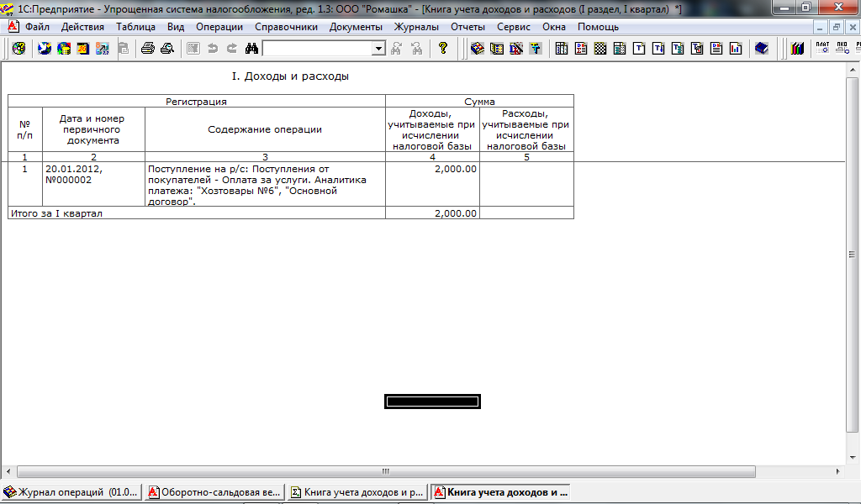Open the Действия menu
Viewport: 861px width, 504px height.
coord(82,27)
